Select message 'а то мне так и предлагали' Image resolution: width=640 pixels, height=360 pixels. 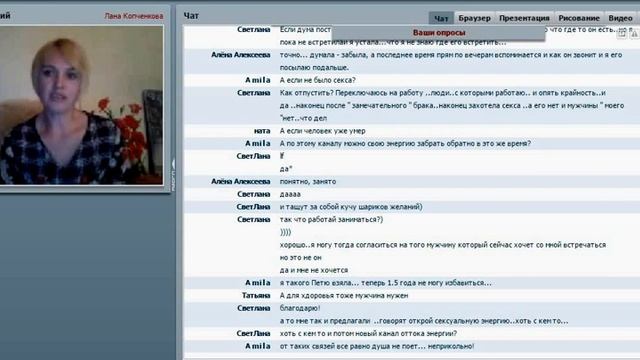[424, 321]
